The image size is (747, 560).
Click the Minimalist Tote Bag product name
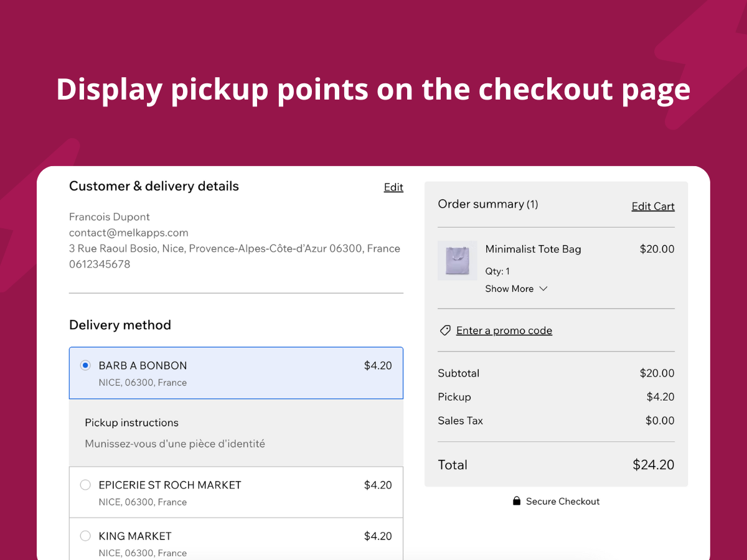[x=533, y=249]
